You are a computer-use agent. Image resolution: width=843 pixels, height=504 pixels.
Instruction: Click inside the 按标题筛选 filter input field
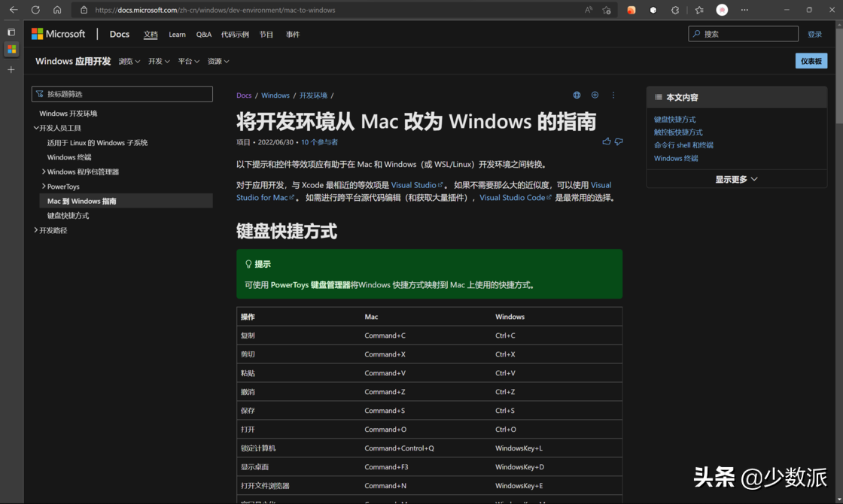pos(122,93)
